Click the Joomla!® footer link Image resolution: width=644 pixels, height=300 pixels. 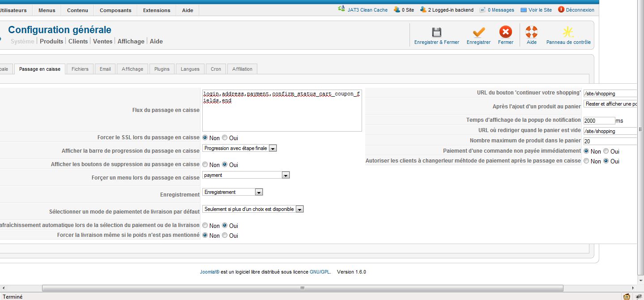pos(209,272)
